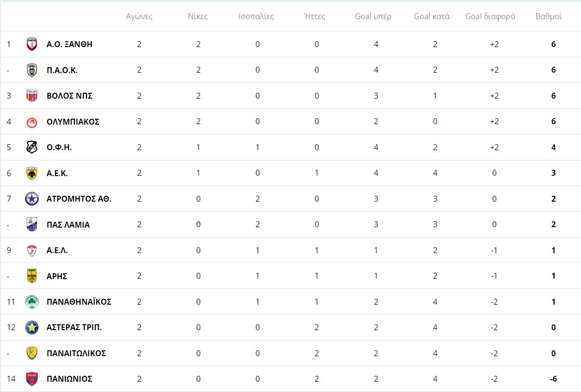
Task: Click the ΟΛΥΜΠΙΑΚΟΣ red crest icon
Action: [32, 122]
